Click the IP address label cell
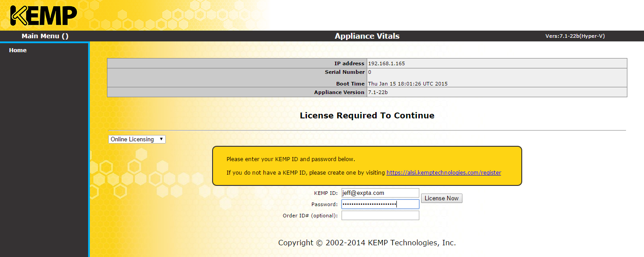 (237, 63)
